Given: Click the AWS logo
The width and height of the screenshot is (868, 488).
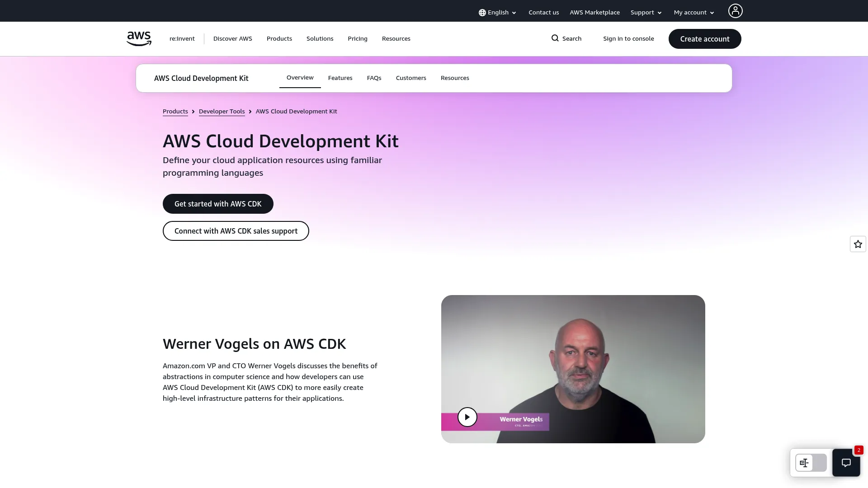Looking at the screenshot, I should pyautogui.click(x=139, y=39).
